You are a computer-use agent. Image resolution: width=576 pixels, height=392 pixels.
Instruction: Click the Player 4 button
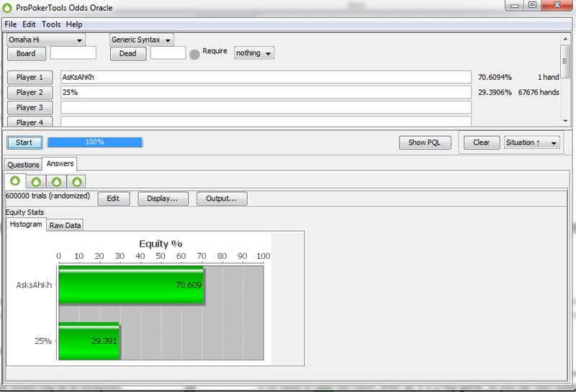tap(30, 122)
